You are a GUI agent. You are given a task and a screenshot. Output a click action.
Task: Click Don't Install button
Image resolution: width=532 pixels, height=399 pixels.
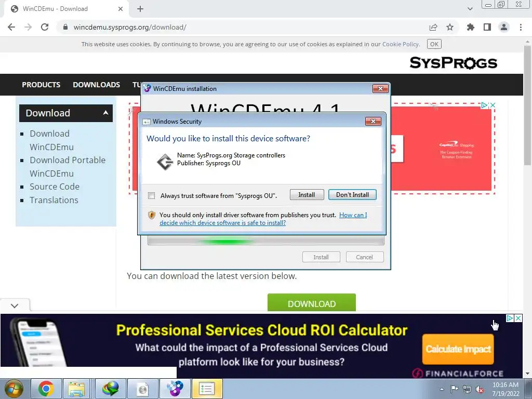coord(352,195)
